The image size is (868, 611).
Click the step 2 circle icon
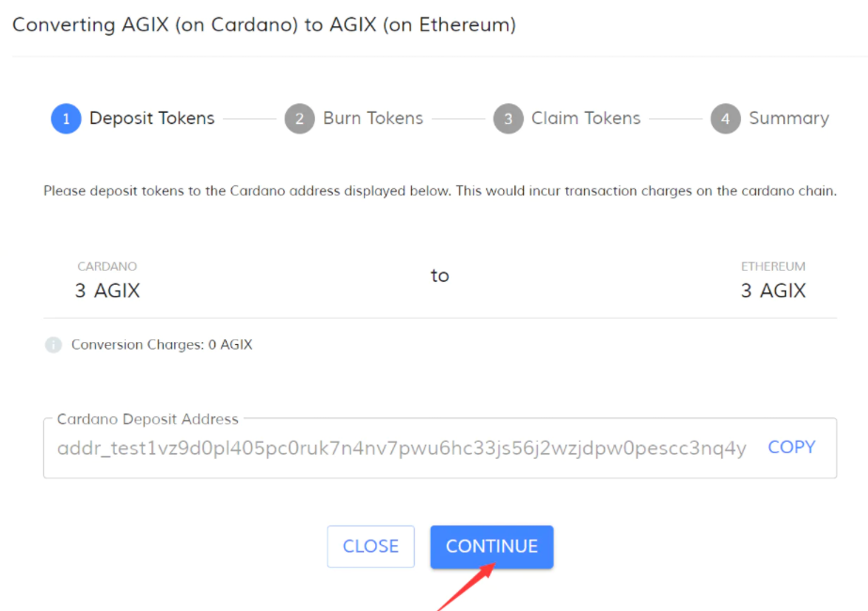tap(299, 119)
